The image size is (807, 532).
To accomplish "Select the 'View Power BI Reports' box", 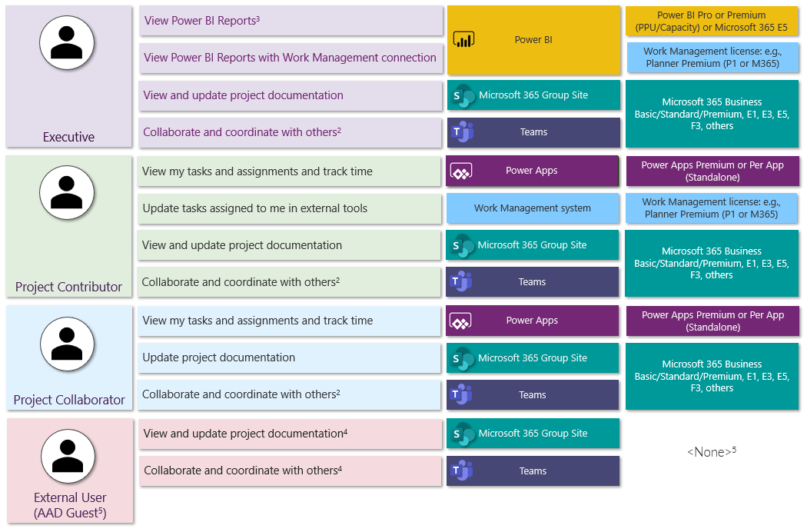I will coord(291,21).
